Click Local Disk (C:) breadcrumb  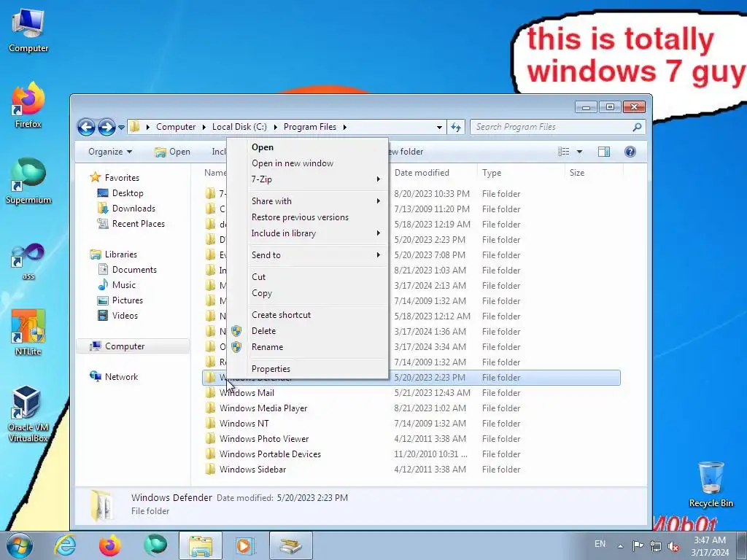(x=239, y=127)
